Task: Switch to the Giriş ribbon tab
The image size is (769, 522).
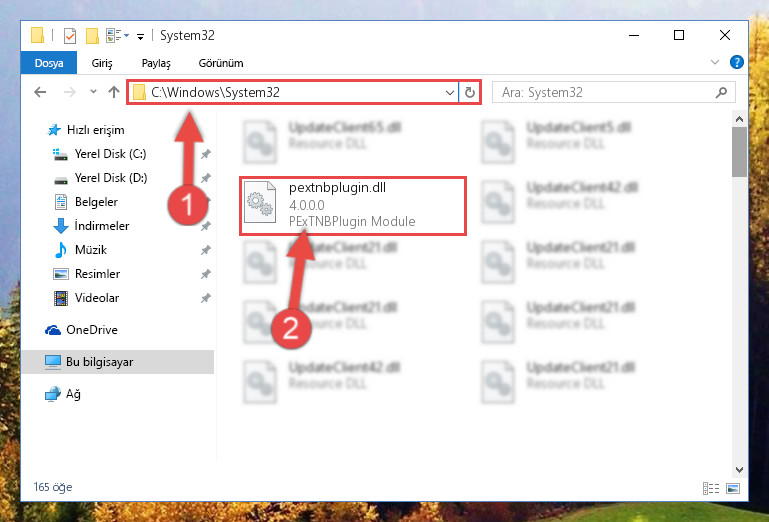Action: click(x=102, y=63)
